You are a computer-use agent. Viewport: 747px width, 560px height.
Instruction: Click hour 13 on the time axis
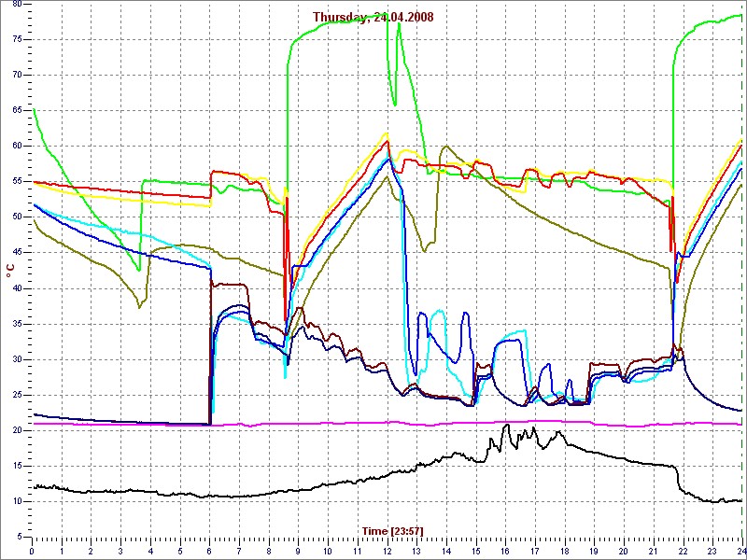(416, 553)
